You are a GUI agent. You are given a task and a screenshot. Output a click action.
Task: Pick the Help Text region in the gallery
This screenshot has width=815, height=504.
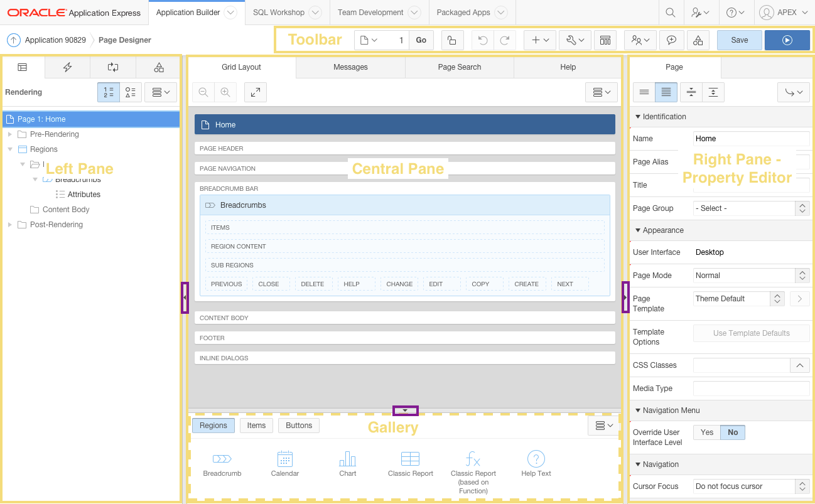(x=536, y=463)
